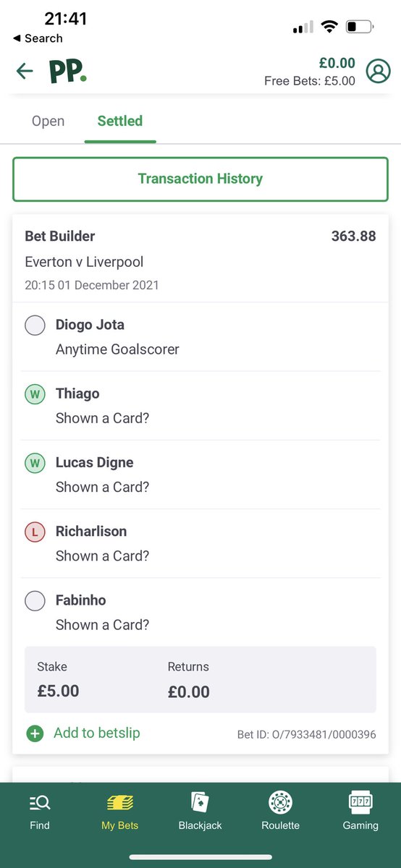Select the Settled tab
Image resolution: width=401 pixels, height=868 pixels.
pyautogui.click(x=120, y=121)
